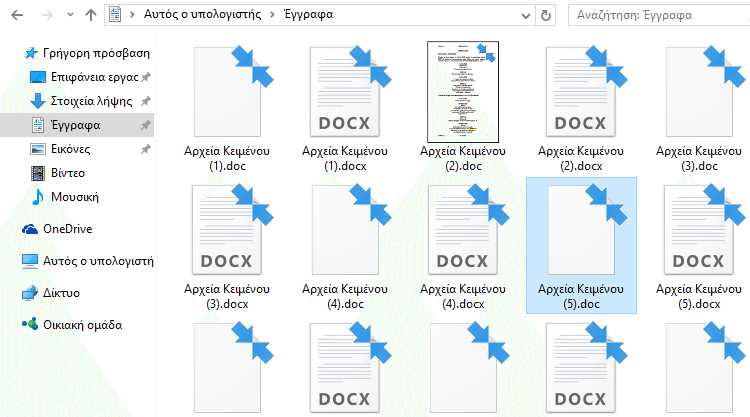
Task: Refresh the Έγγραφα folder
Action: coord(546,15)
